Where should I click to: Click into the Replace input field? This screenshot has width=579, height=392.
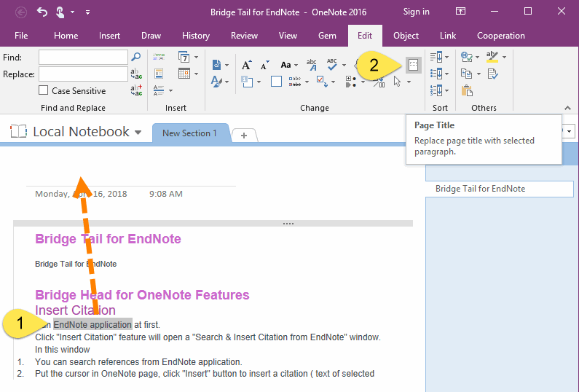coord(84,74)
